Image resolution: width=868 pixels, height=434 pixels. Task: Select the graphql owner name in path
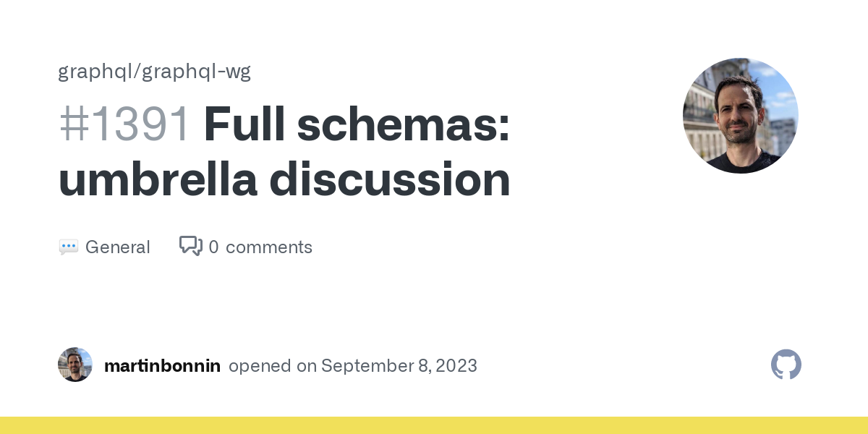(x=97, y=72)
